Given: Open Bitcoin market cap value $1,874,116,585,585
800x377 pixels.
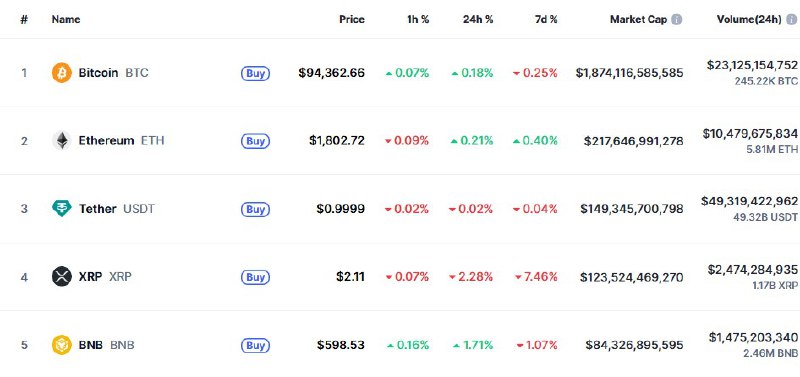Looking at the screenshot, I should pos(629,73).
